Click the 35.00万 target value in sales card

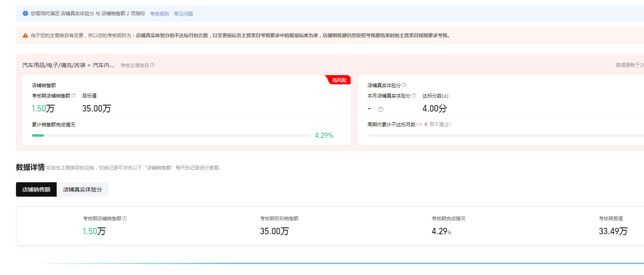coord(97,109)
